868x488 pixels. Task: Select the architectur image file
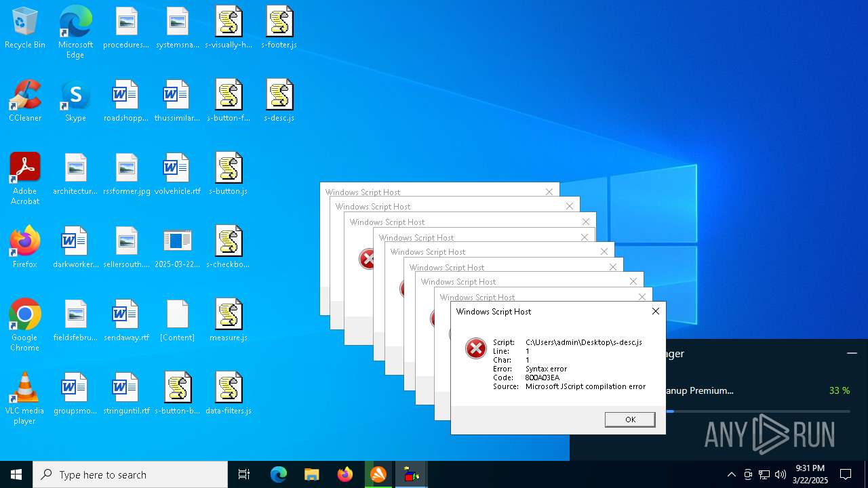pyautogui.click(x=75, y=174)
